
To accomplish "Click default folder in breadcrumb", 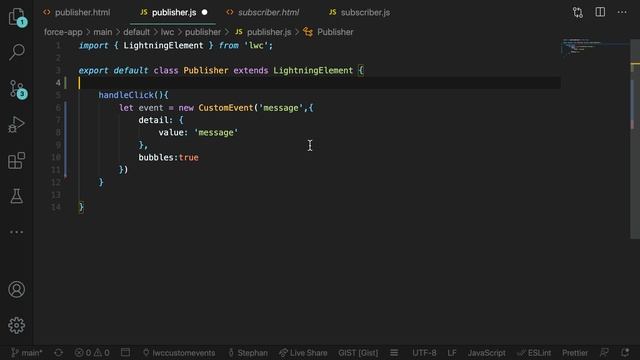I will [136, 32].
